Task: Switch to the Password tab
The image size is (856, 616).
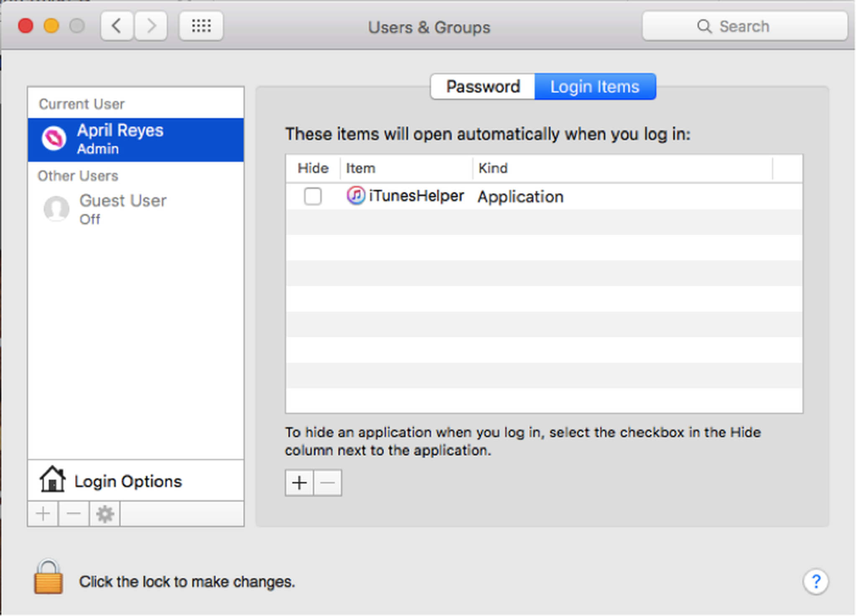Action: (482, 87)
